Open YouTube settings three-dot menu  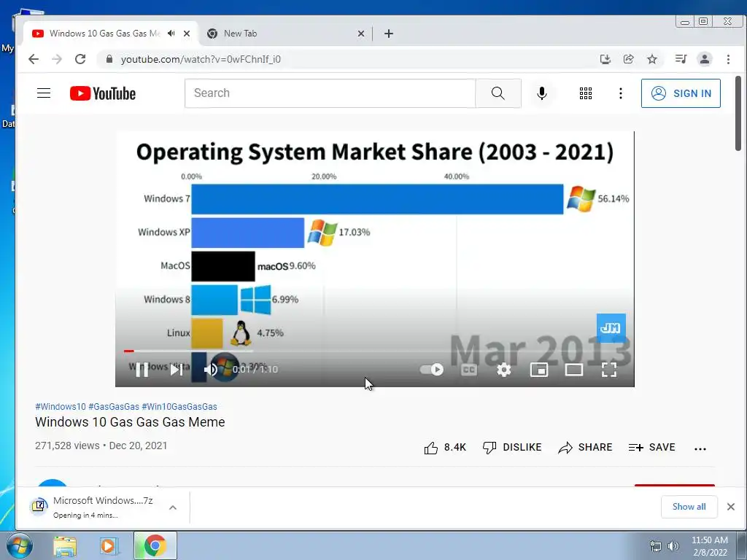pos(620,93)
